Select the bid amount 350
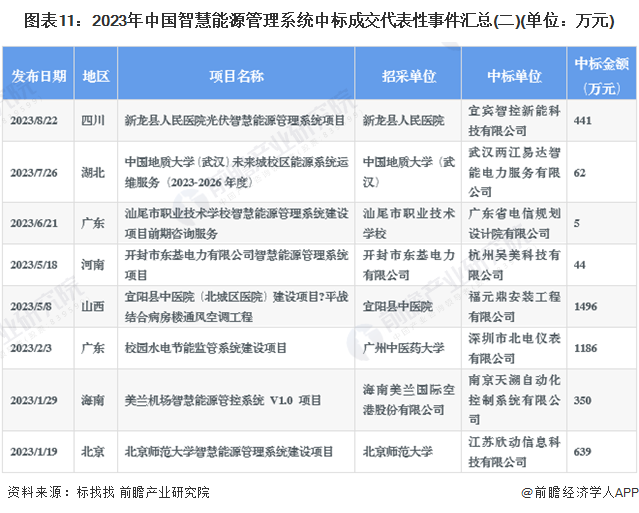The width and height of the screenshot is (639, 513). coord(583,400)
